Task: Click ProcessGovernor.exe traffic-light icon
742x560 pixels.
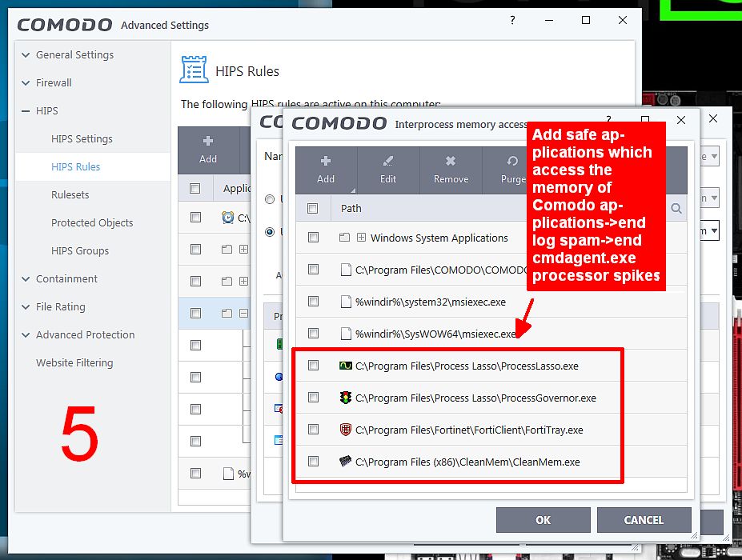Action: (346, 398)
